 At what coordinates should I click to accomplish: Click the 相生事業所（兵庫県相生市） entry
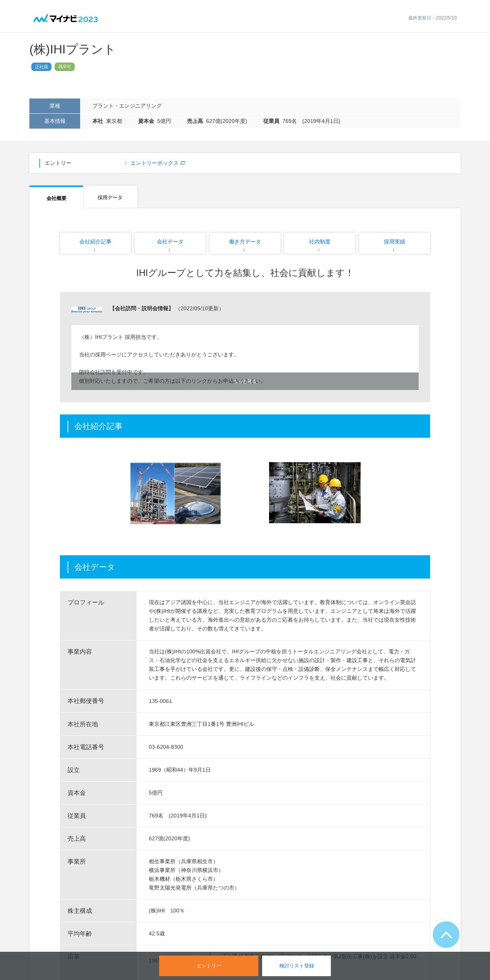(x=184, y=861)
